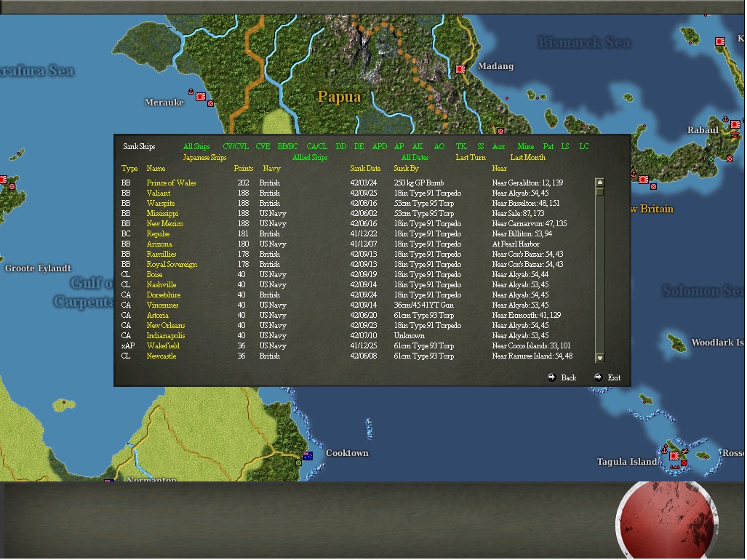The width and height of the screenshot is (747, 560).
Task: Select the Japanese base on Tagula Island
Action: [674, 456]
